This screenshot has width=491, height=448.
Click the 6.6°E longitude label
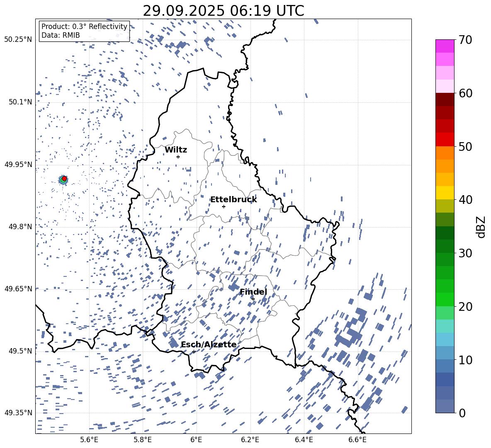coord(357,440)
